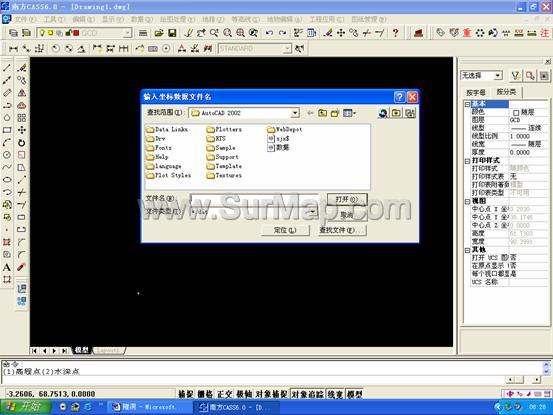Image resolution: width=553 pixels, height=415 pixels.
Task: Select the 数据 file in list
Action: (x=279, y=148)
